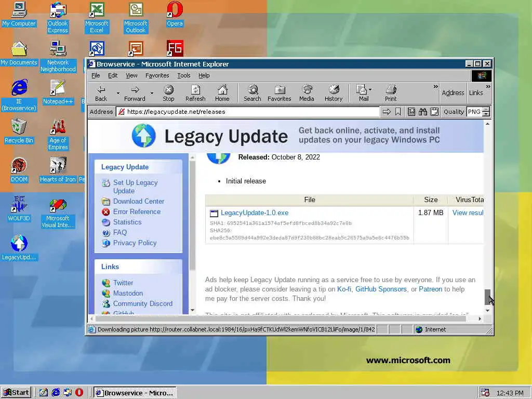Image resolution: width=532 pixels, height=399 pixels.
Task: Open the Media toolbar button
Action: click(x=307, y=94)
